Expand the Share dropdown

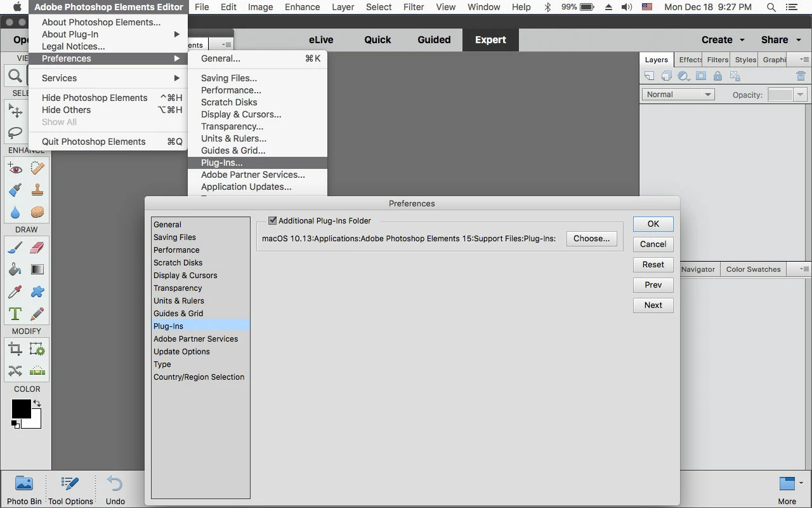[780, 39]
